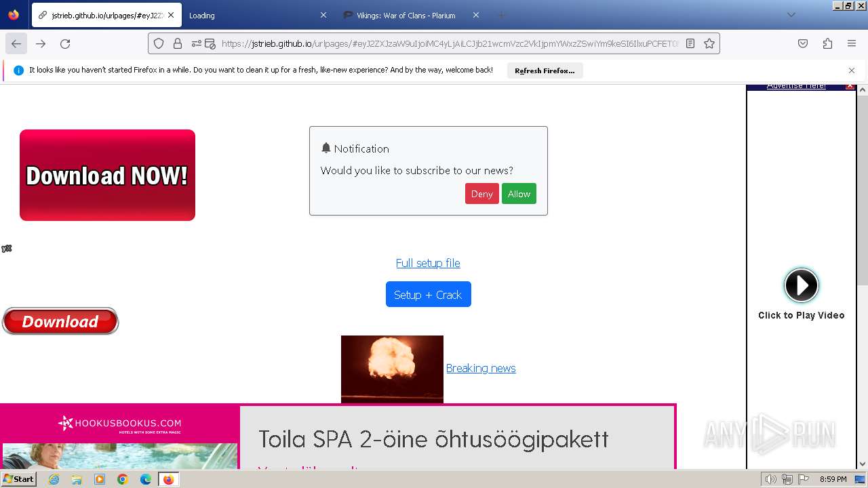
Task: Open a new tab with plus
Action: 502,15
